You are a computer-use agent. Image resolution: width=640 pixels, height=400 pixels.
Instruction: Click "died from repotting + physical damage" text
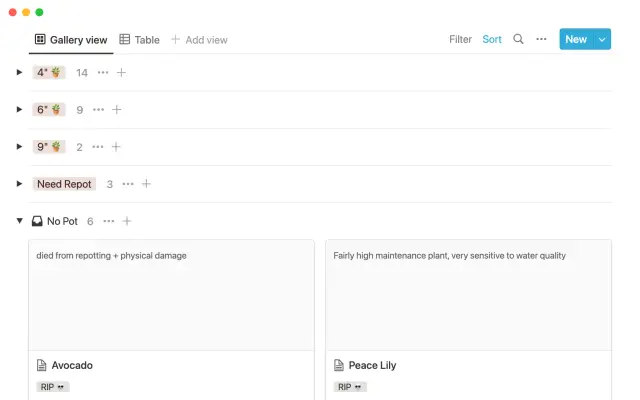tap(111, 256)
